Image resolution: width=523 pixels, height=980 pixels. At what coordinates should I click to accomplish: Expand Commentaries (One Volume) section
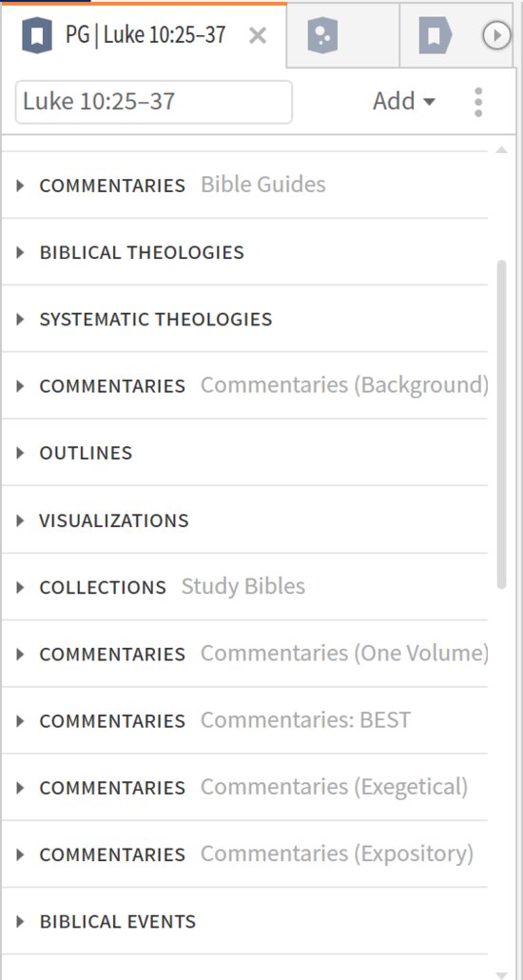(x=245, y=654)
